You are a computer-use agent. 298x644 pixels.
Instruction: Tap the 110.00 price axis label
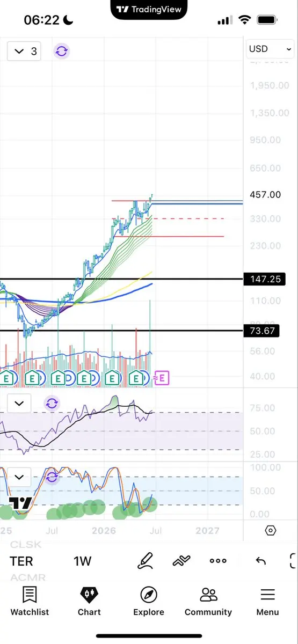click(265, 301)
